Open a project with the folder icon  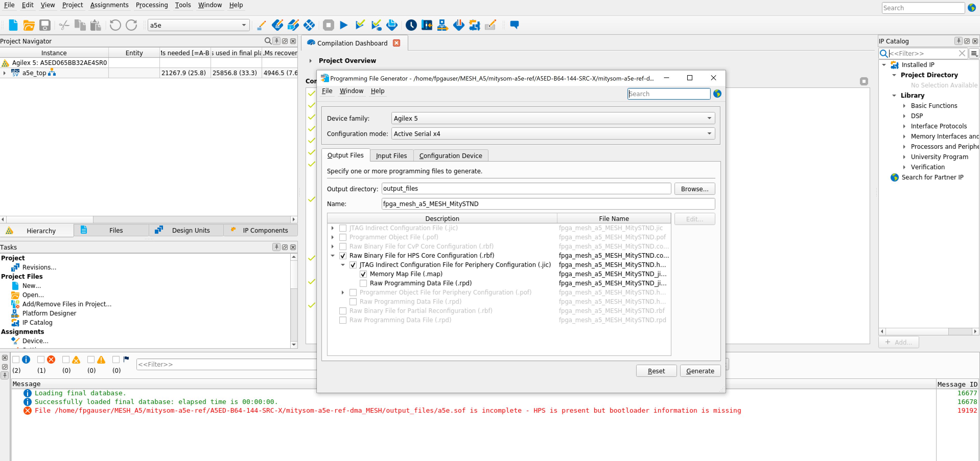29,25
